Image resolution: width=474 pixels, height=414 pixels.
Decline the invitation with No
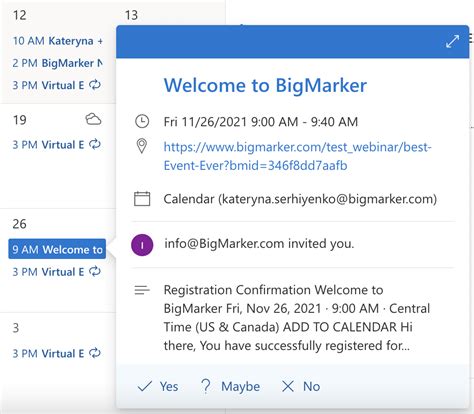[x=301, y=386]
